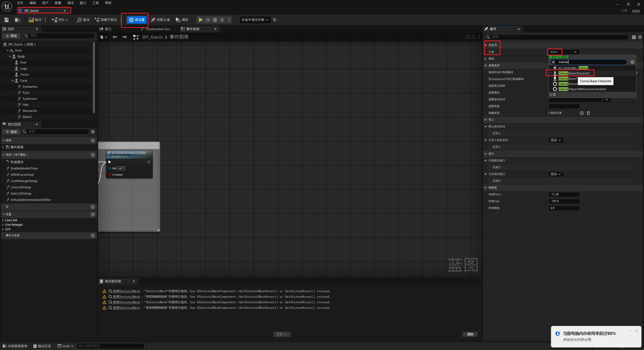
Task: Click the details panel search field
Action: click(557, 37)
